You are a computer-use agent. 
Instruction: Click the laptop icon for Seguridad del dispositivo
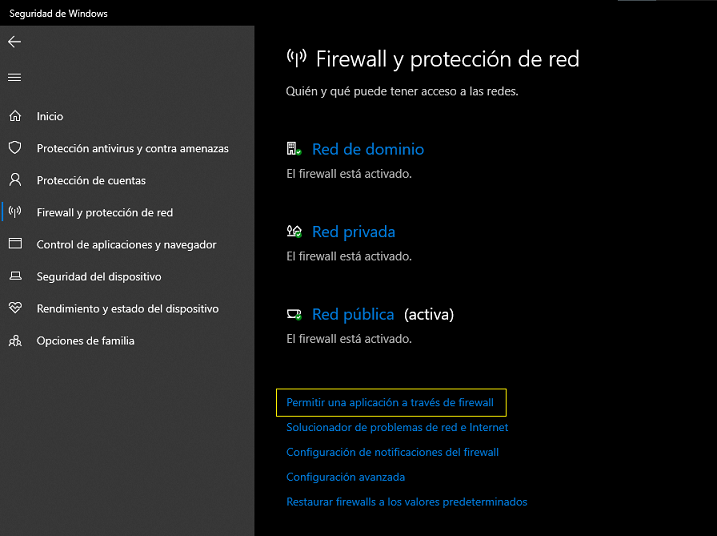pyautogui.click(x=16, y=276)
